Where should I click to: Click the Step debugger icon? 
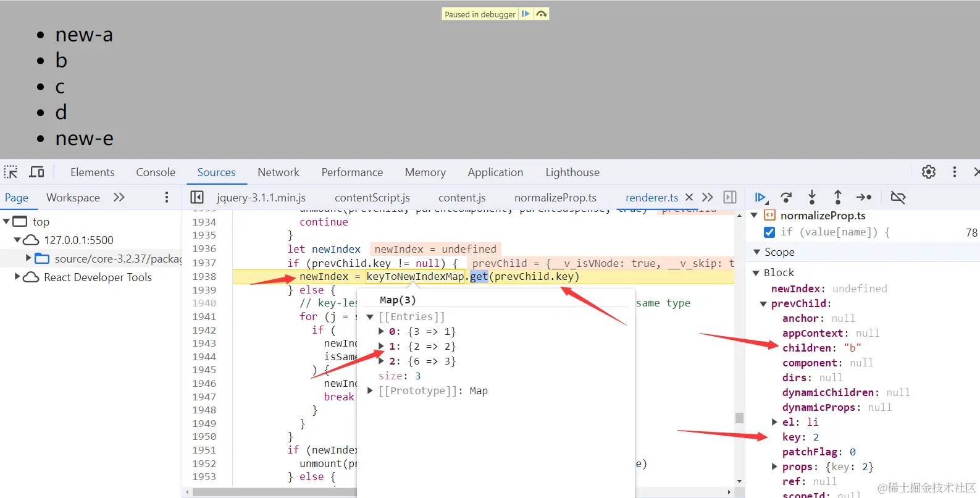(864, 197)
